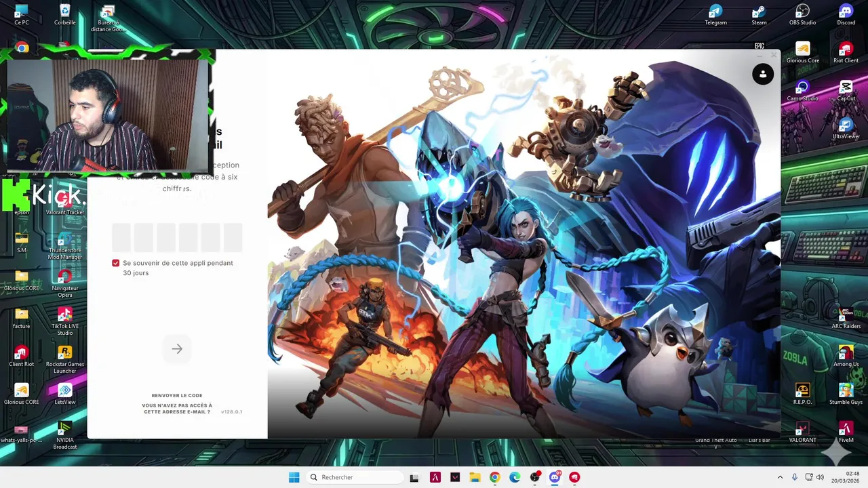The image size is (868, 488).
Task: Click 'RENVOYER LE CODE' link
Action: tap(177, 395)
